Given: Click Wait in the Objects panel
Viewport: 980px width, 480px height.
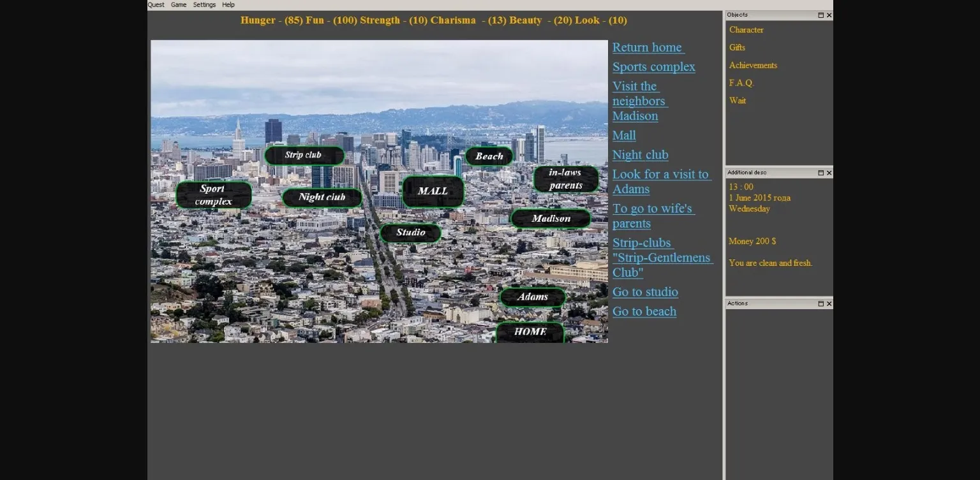Looking at the screenshot, I should (x=738, y=101).
